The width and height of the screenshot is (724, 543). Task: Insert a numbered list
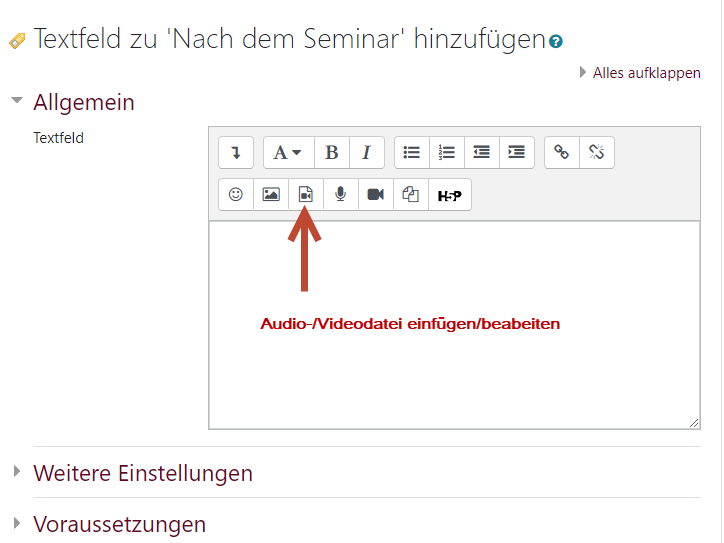point(447,153)
